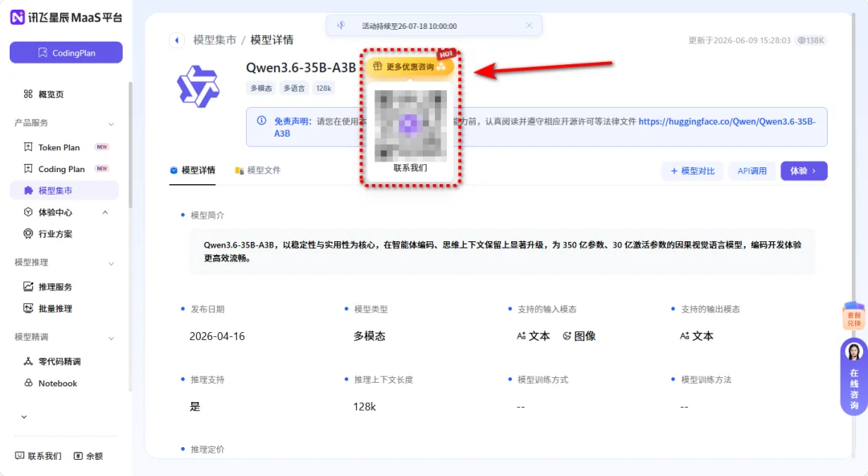The image size is (868, 476).
Task: Click the 模型简介 description paragraph
Action: (x=502, y=252)
